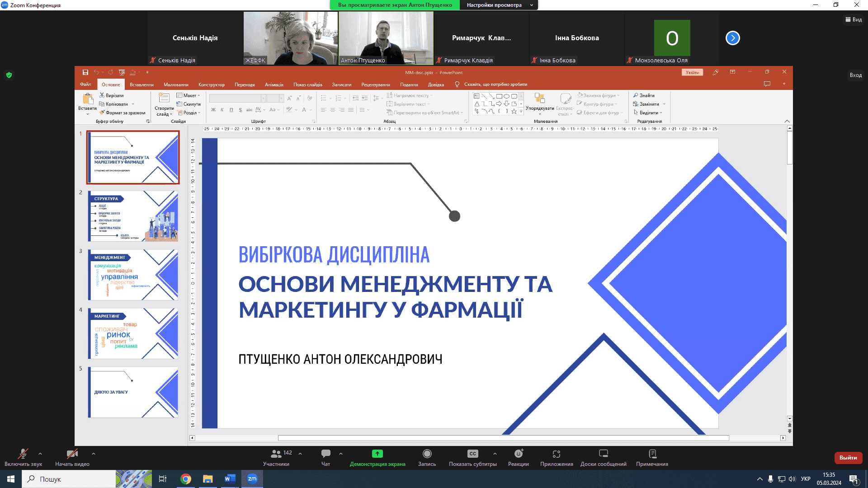
Task: Open Zoom encryption shield info icon
Action: (9, 75)
